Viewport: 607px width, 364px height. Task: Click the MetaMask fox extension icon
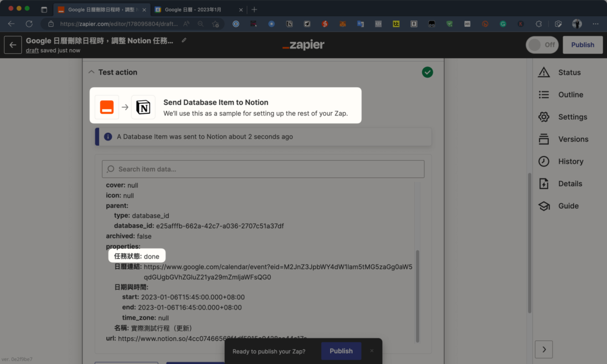click(343, 24)
